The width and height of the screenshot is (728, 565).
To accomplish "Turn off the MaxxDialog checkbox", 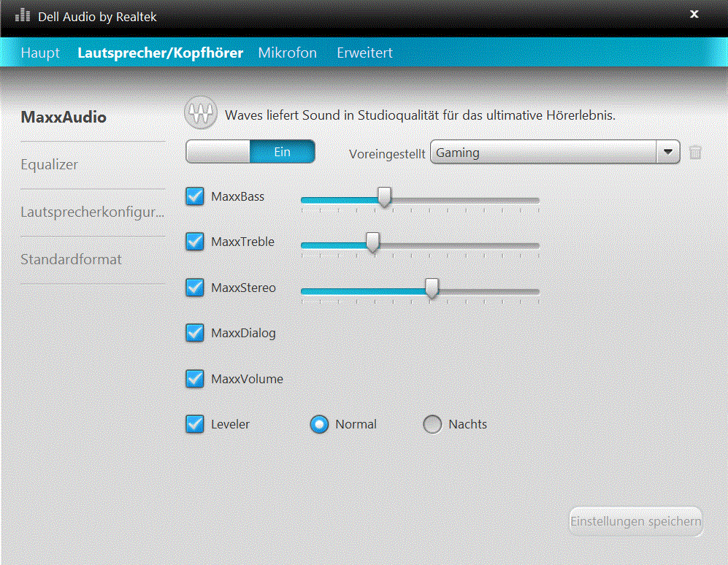I will 194,333.
